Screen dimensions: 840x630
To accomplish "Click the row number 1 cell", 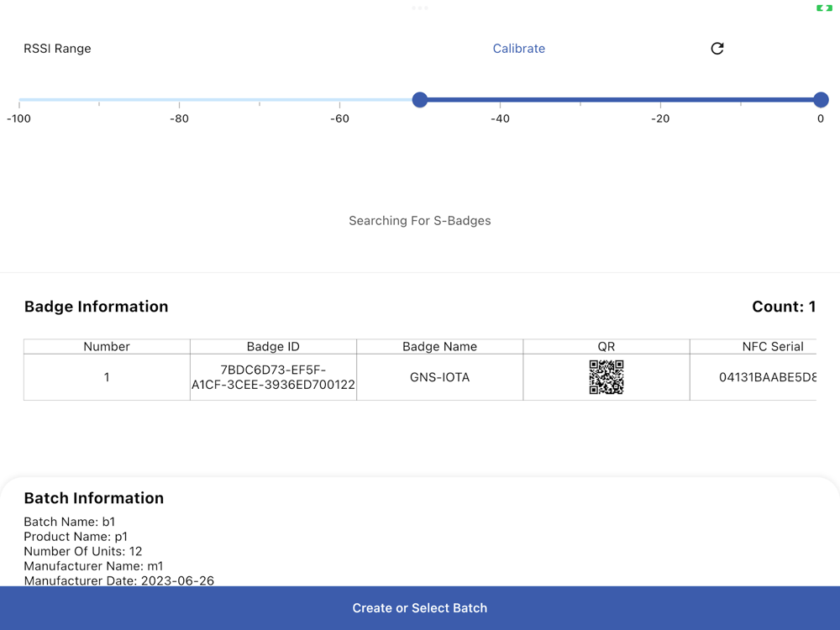I will click(x=107, y=377).
